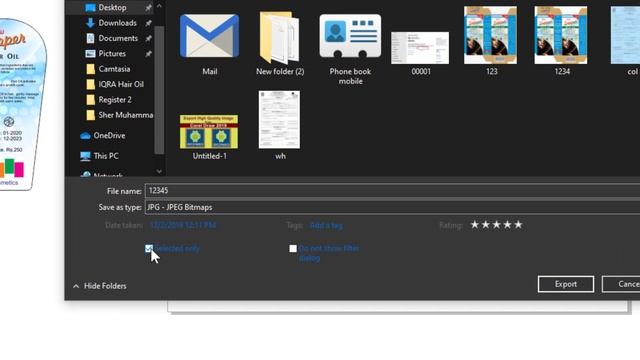The width and height of the screenshot is (640, 360).
Task: Set rating to five stars
Action: click(518, 225)
